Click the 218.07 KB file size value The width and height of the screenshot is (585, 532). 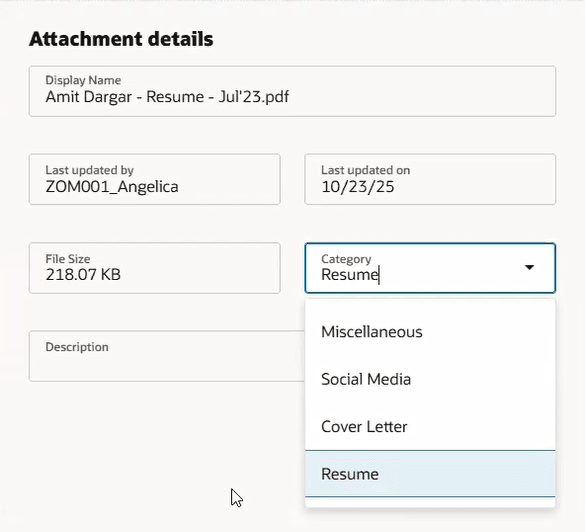point(83,275)
